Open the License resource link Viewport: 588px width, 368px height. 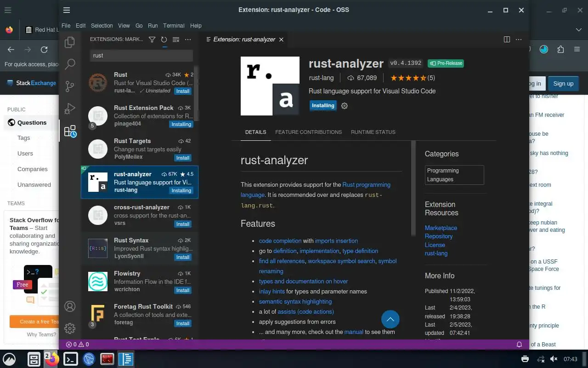(x=435, y=245)
